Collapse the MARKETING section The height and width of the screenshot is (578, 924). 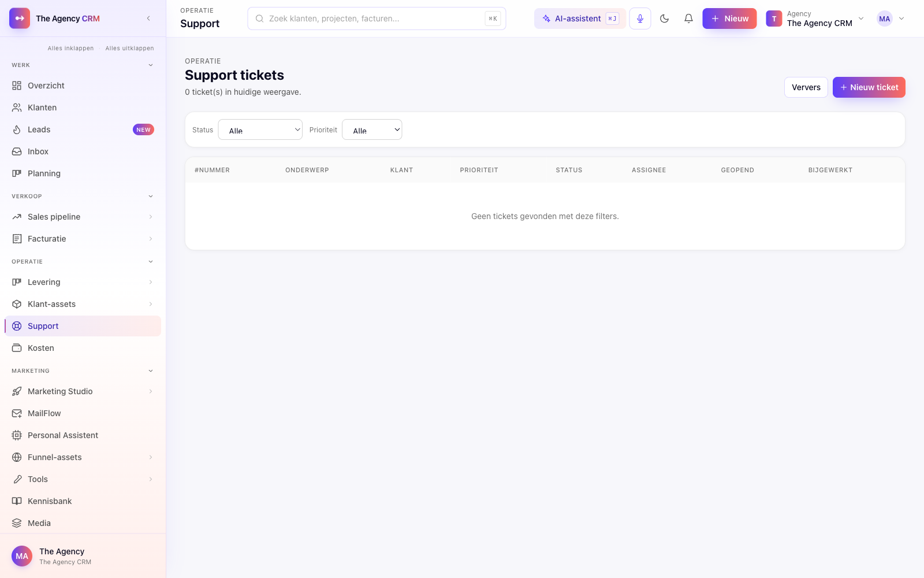[151, 371]
